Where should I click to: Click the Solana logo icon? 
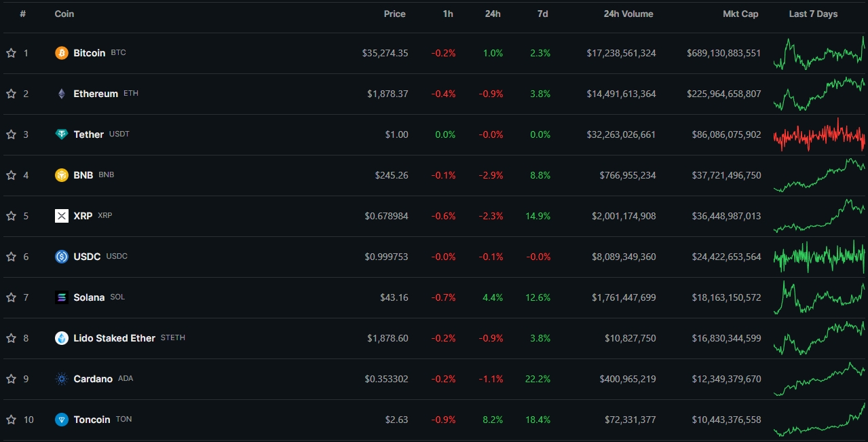pos(62,297)
